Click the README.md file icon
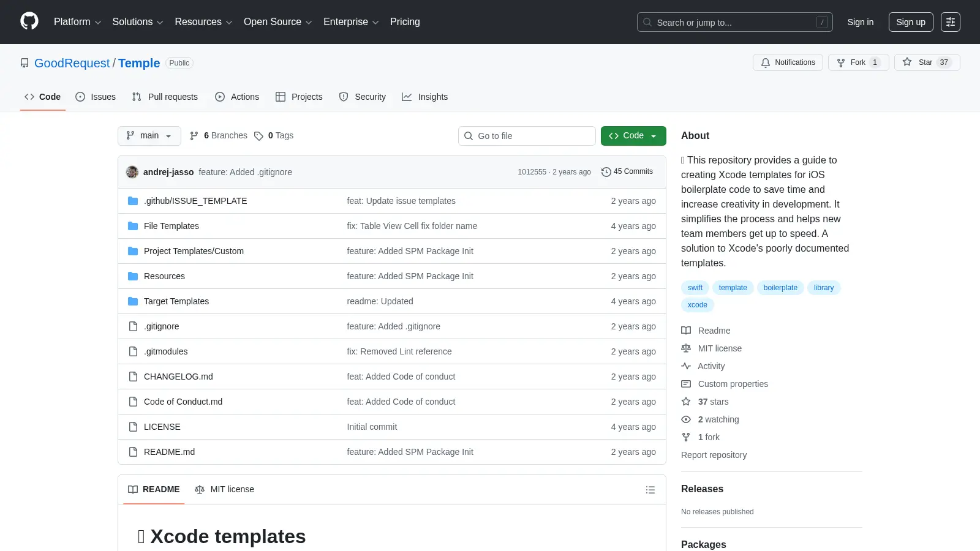Screen dimensions: 980x551 click(x=133, y=452)
